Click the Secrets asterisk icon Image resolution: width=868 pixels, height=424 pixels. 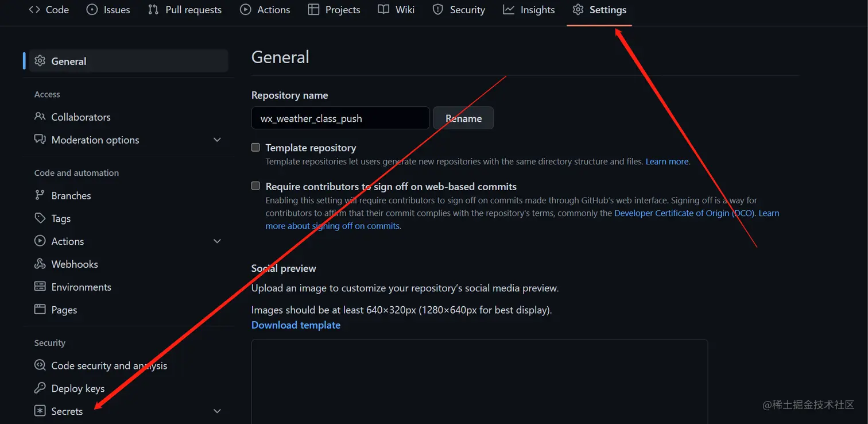40,411
